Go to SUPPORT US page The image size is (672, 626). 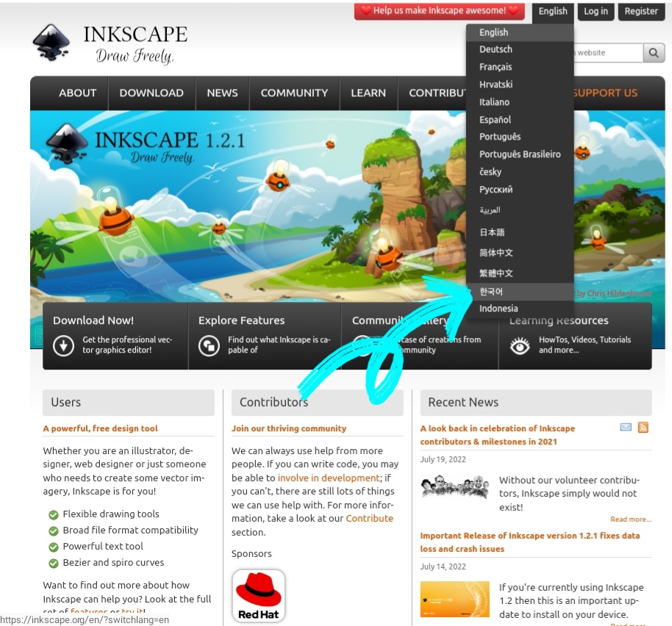[x=605, y=93]
